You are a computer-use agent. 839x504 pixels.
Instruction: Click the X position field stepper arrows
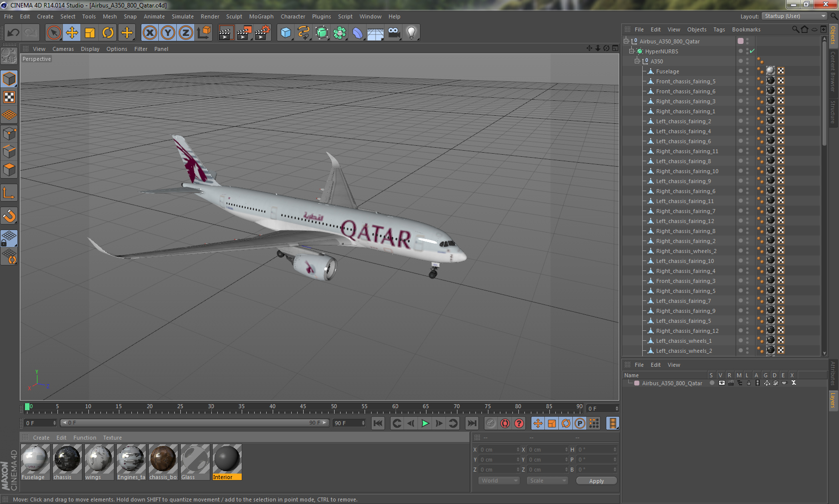click(518, 450)
